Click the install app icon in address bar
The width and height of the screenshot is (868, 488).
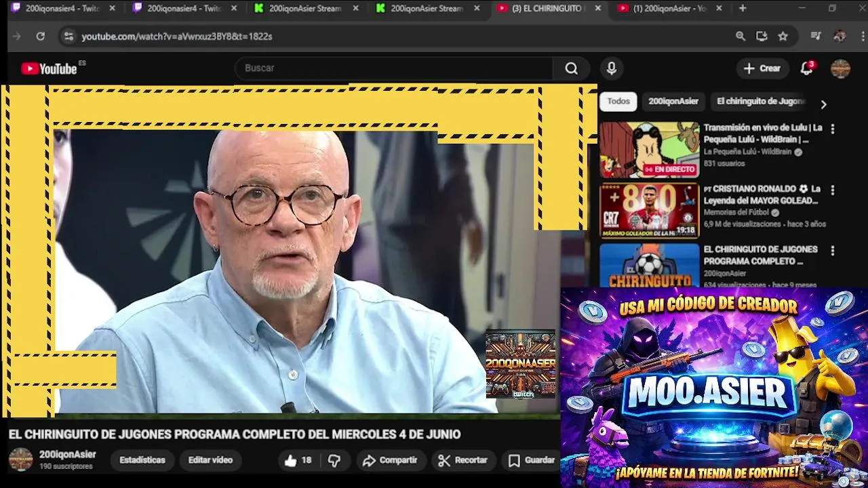coord(762,36)
